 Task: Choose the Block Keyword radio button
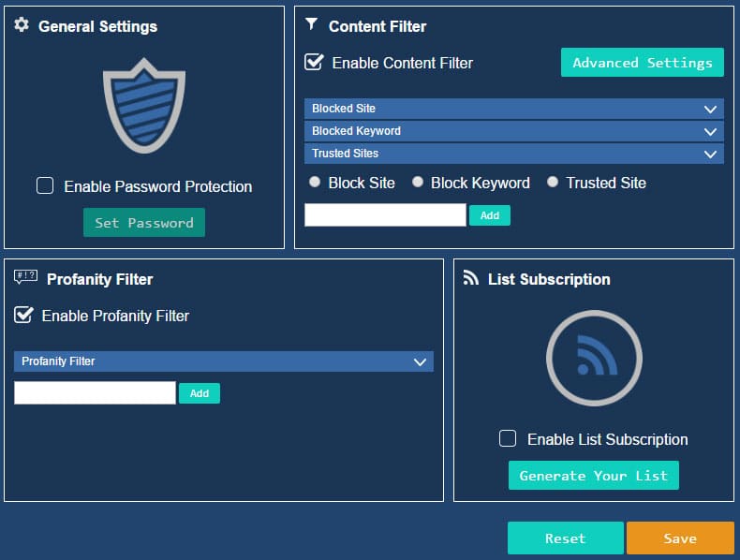(418, 183)
